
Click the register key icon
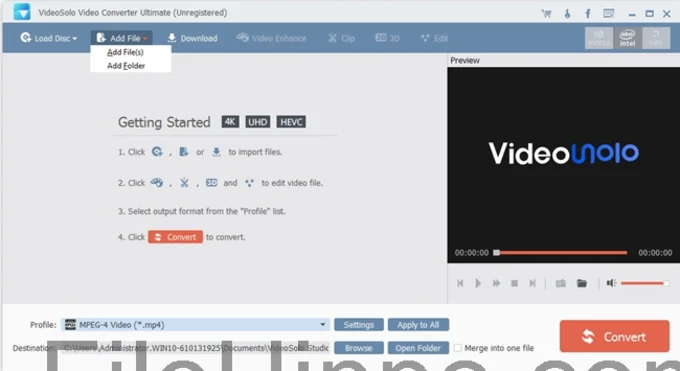click(x=567, y=13)
